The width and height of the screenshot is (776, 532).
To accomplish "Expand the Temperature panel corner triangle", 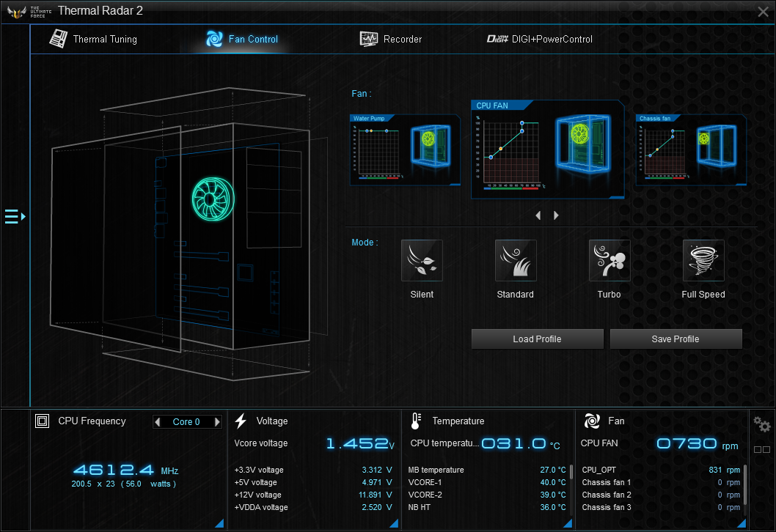I will click(x=568, y=522).
